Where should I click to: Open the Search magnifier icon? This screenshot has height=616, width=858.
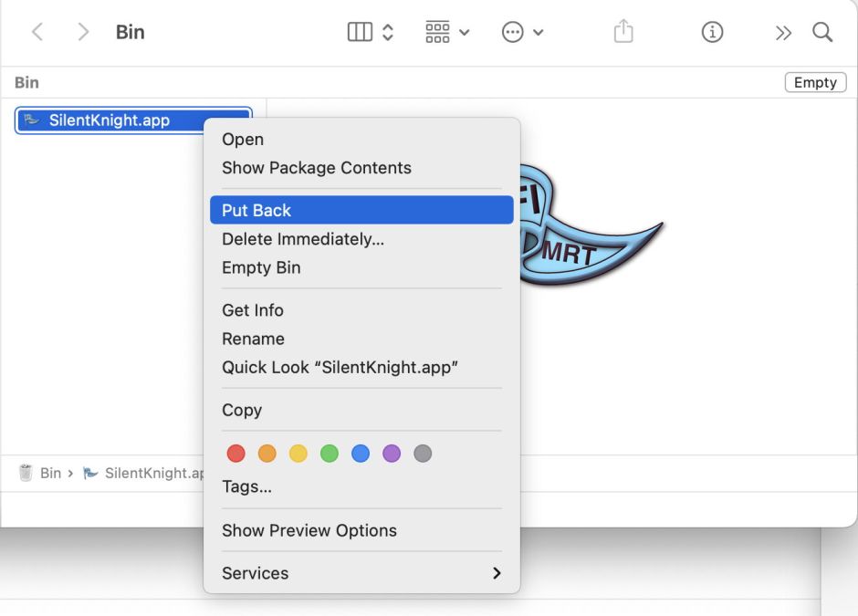pyautogui.click(x=822, y=32)
